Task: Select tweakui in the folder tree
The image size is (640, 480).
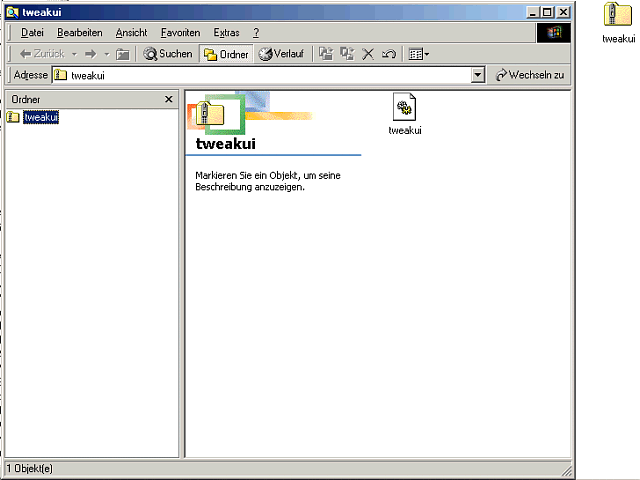Action: tap(41, 117)
